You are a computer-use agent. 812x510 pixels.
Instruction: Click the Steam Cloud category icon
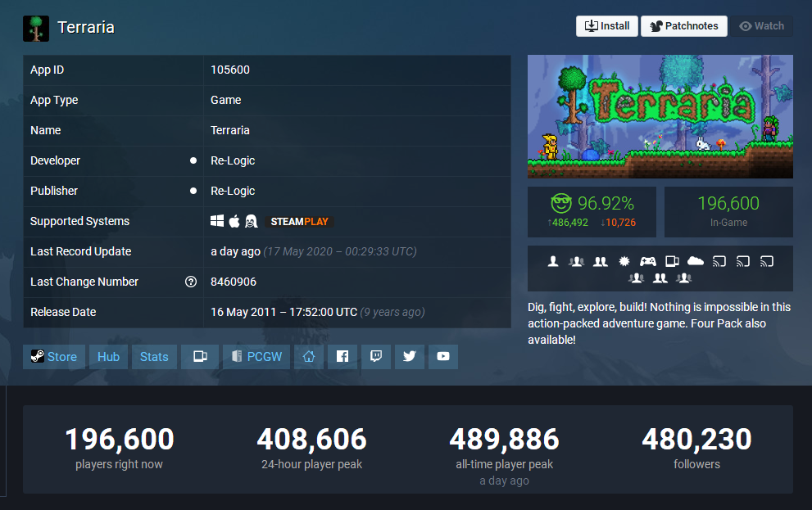coord(696,261)
